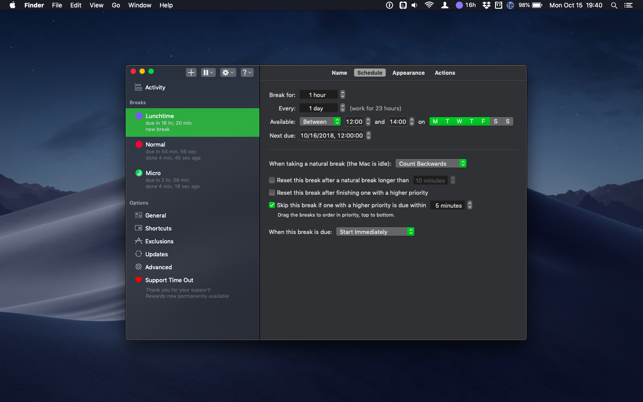Click the '5 minutes' skip field
Image resolution: width=643 pixels, height=402 pixels.
point(448,205)
